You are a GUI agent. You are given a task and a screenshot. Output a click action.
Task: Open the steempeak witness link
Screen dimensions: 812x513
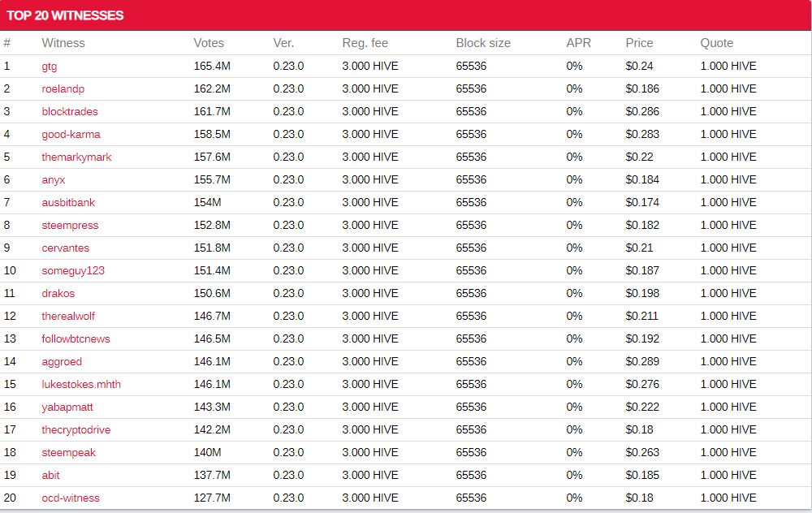tap(68, 453)
